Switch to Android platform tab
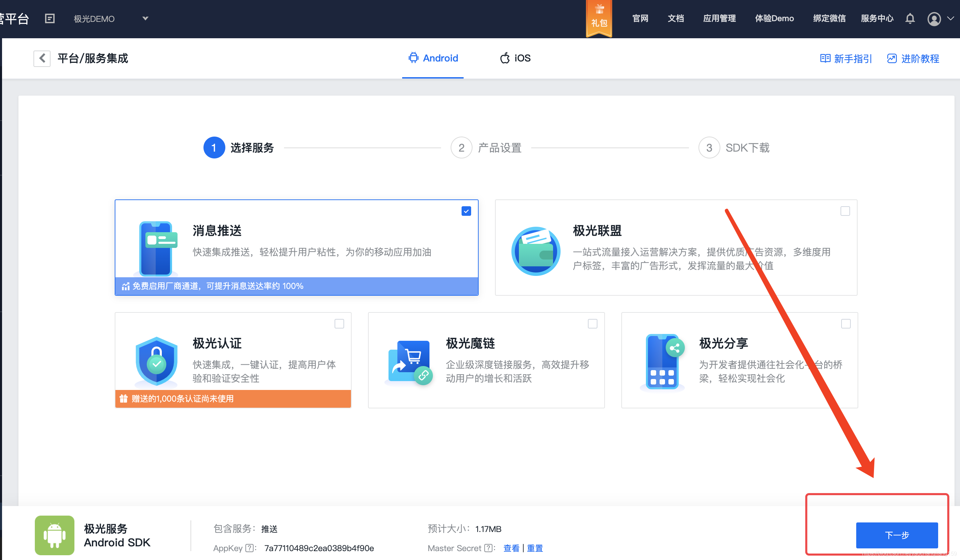The width and height of the screenshot is (960, 560). tap(434, 59)
